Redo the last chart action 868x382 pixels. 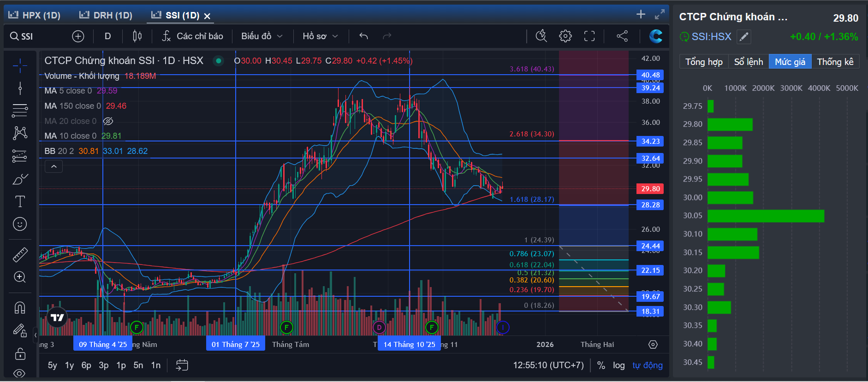coord(387,36)
